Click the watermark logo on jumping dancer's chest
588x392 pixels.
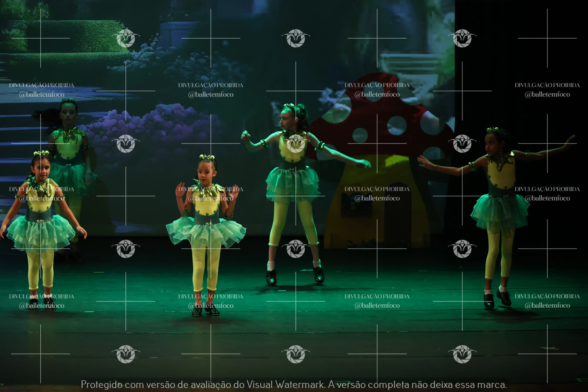tap(296, 143)
